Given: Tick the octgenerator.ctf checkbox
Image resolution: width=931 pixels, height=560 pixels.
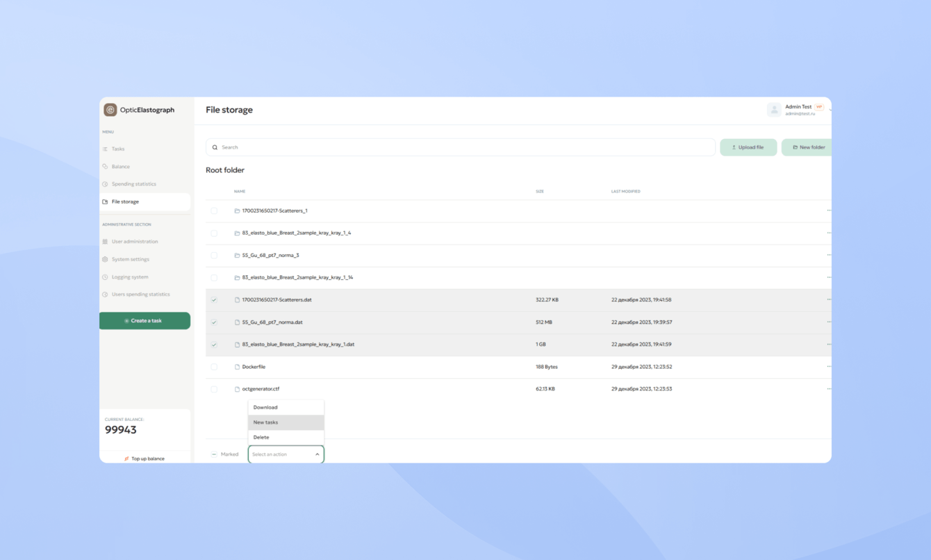Looking at the screenshot, I should coord(214,389).
